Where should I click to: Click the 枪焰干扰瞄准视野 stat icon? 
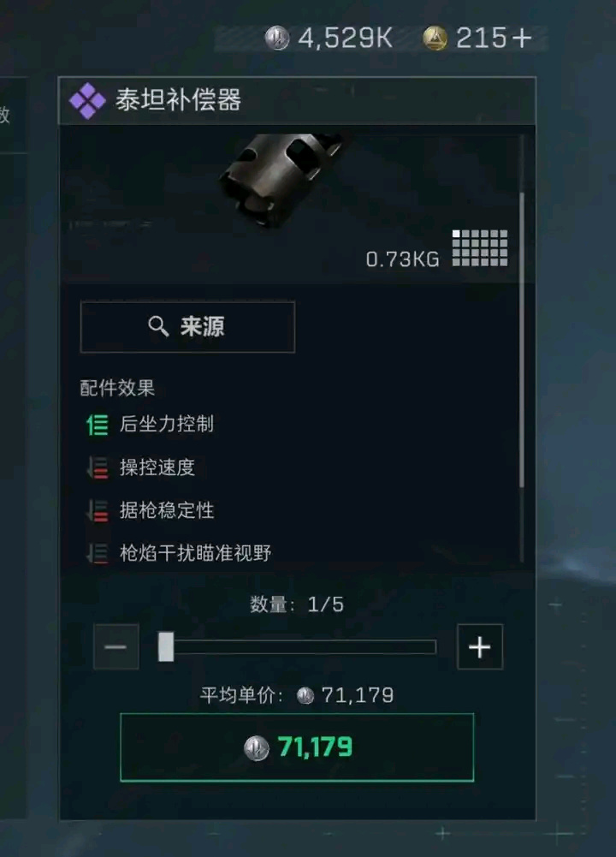(x=98, y=553)
